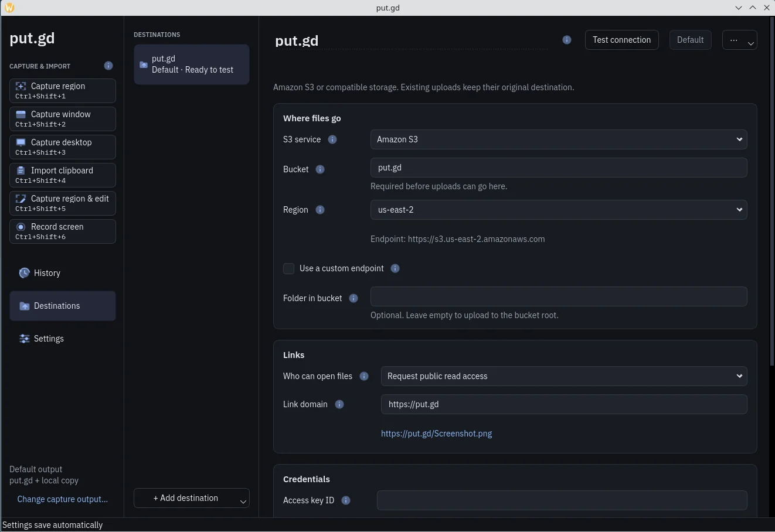Click info icon left of Test connection

[x=567, y=40]
